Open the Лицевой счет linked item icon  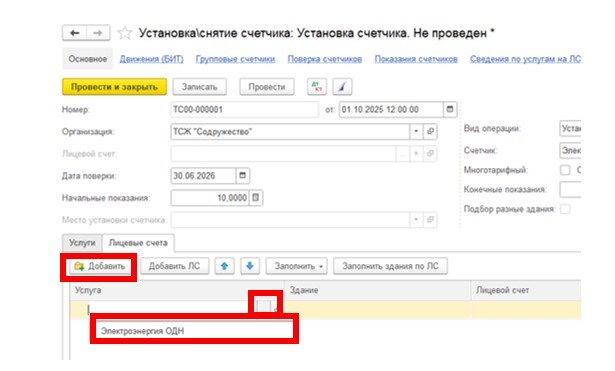point(430,153)
